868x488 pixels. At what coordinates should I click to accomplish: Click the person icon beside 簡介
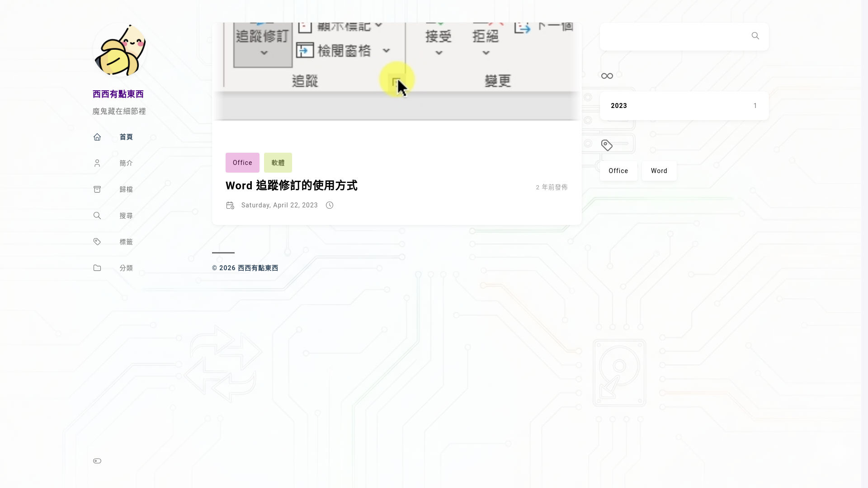97,163
